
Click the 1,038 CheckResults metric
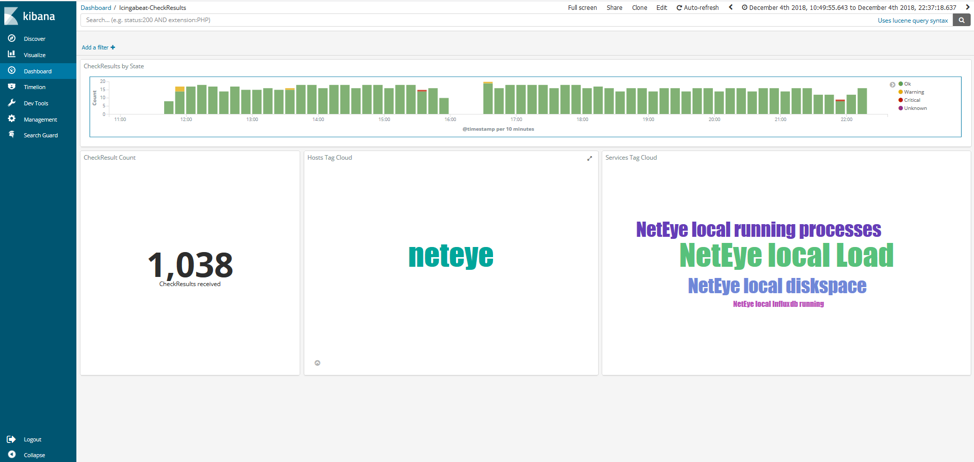point(189,268)
